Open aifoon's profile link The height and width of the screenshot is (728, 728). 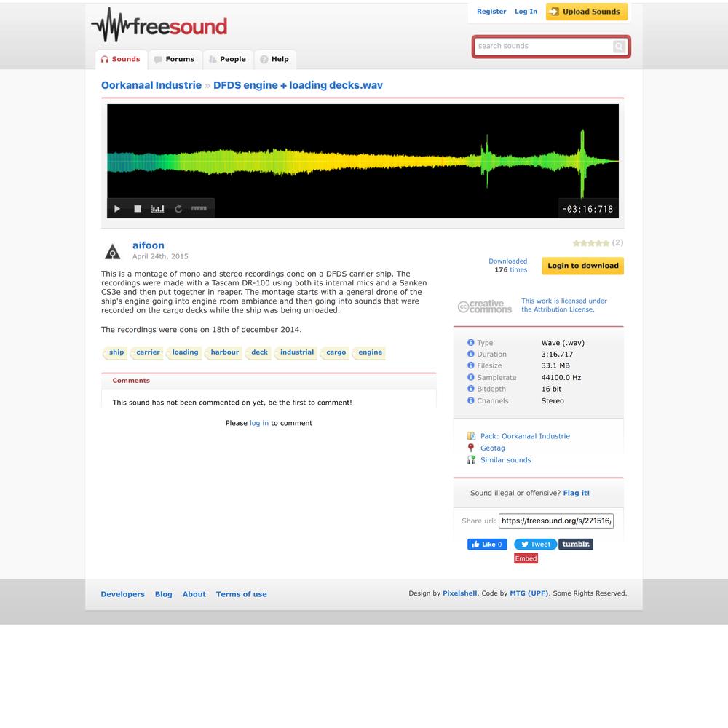pyautogui.click(x=148, y=245)
